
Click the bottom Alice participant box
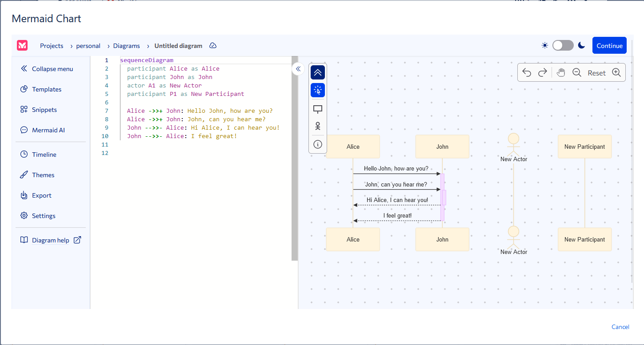point(353,239)
